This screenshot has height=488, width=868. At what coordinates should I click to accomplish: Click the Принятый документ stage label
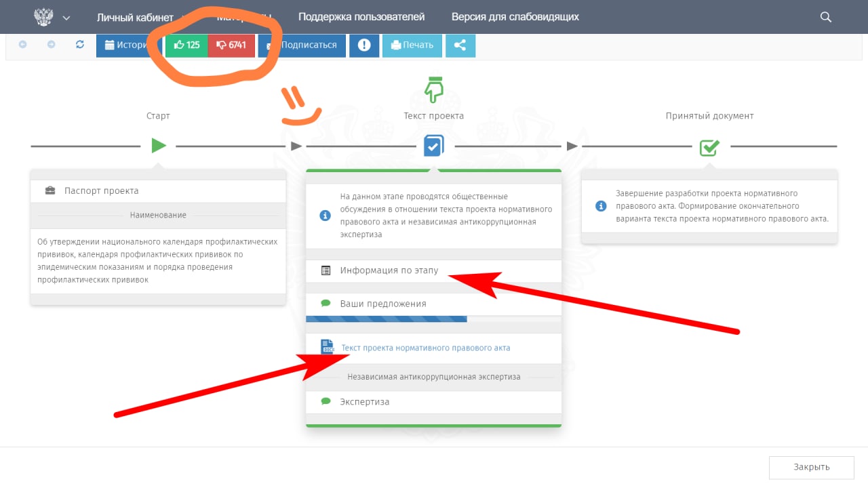(x=709, y=116)
